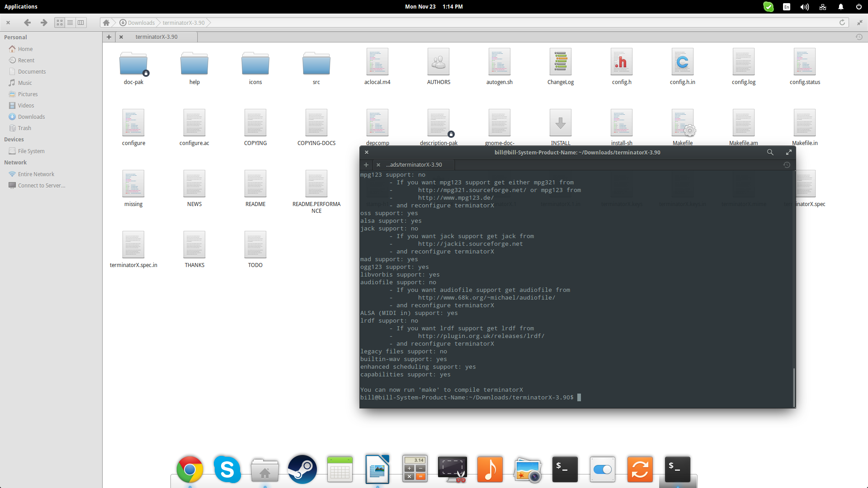Go forward in the file manager
868x488 pixels.
click(44, 23)
